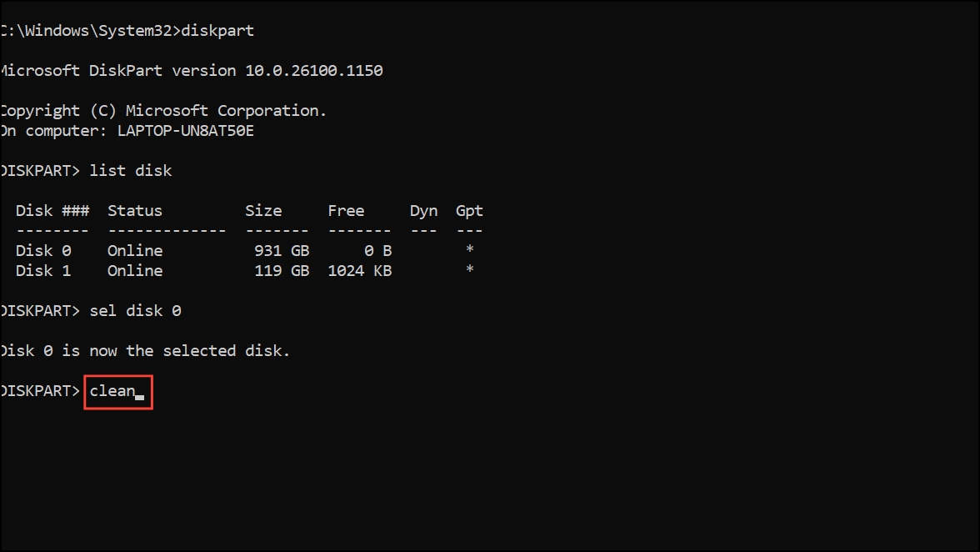Image resolution: width=980 pixels, height=552 pixels.
Task: Click the 931 GB size value
Action: pyautogui.click(x=282, y=251)
